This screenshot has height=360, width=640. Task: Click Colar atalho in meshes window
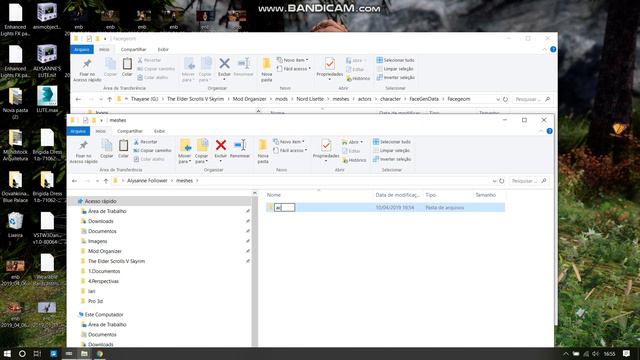click(149, 159)
